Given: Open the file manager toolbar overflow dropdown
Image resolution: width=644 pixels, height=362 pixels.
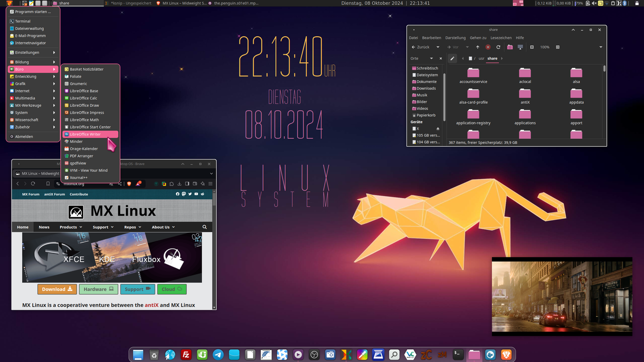Looking at the screenshot, I should [601, 47].
